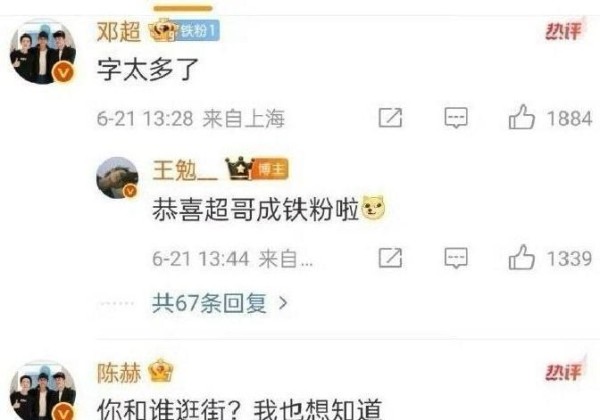Tap the 博主 badge on 王勉__
Viewport: 600px width, 420px height.
click(x=271, y=169)
